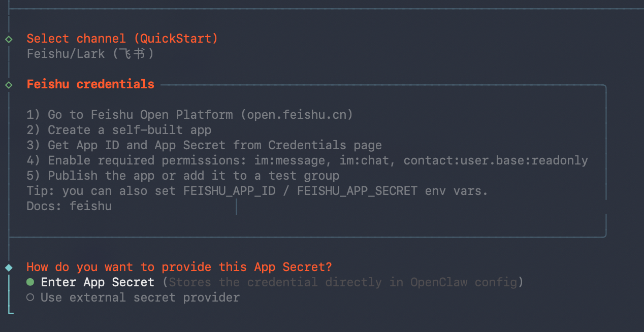Open the open.feishu.cn link

[300, 115]
